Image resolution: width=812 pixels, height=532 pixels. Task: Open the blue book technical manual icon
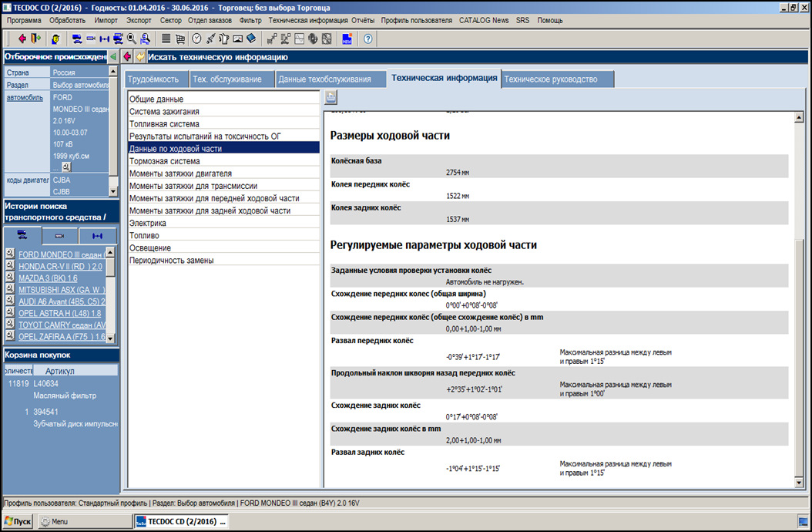tap(251, 39)
